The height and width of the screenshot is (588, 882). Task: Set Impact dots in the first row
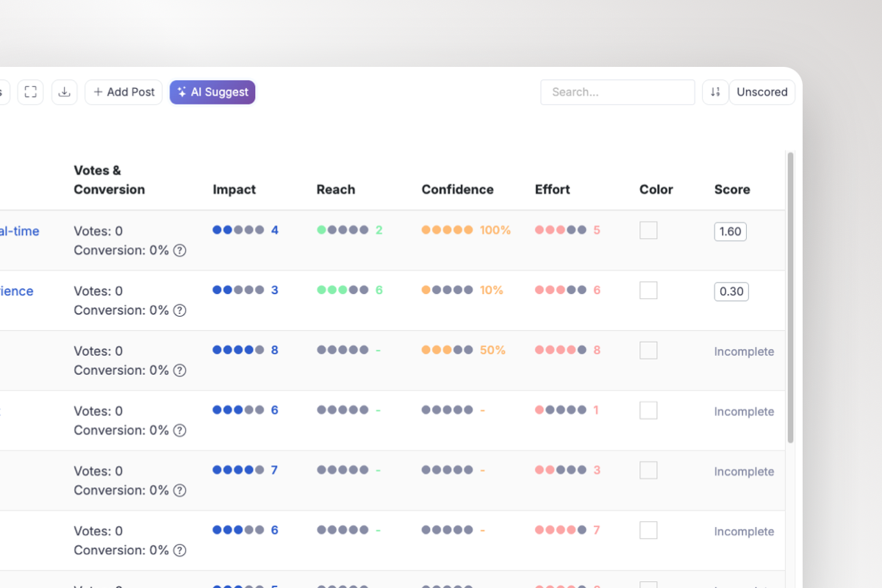pos(238,230)
